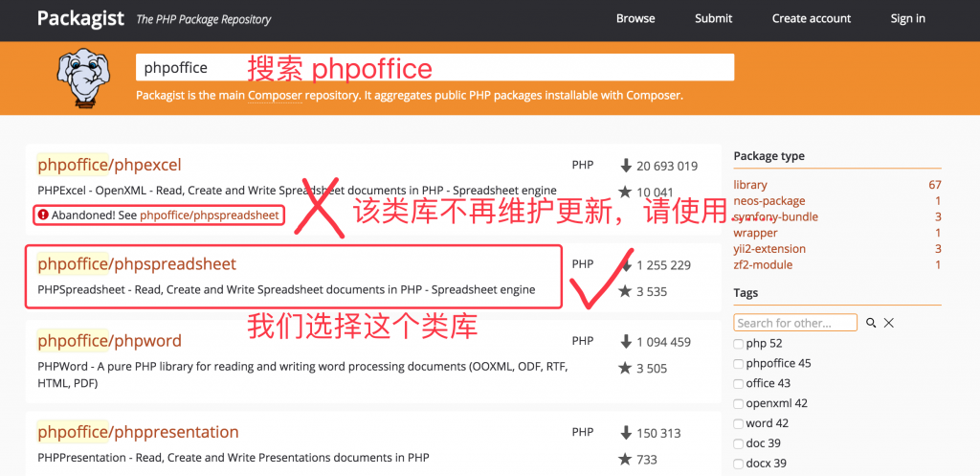Focus the 'Search for other...' tags field
The width and height of the screenshot is (980, 476).
pos(795,323)
